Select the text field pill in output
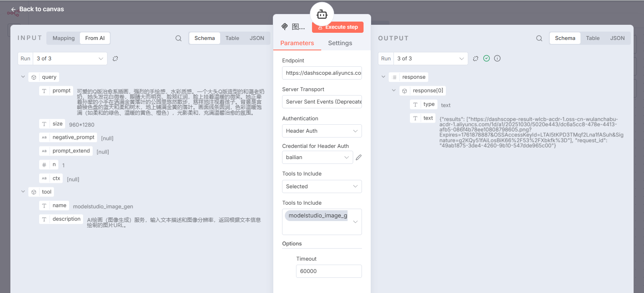Image resolution: width=644 pixels, height=293 pixels. [423, 118]
